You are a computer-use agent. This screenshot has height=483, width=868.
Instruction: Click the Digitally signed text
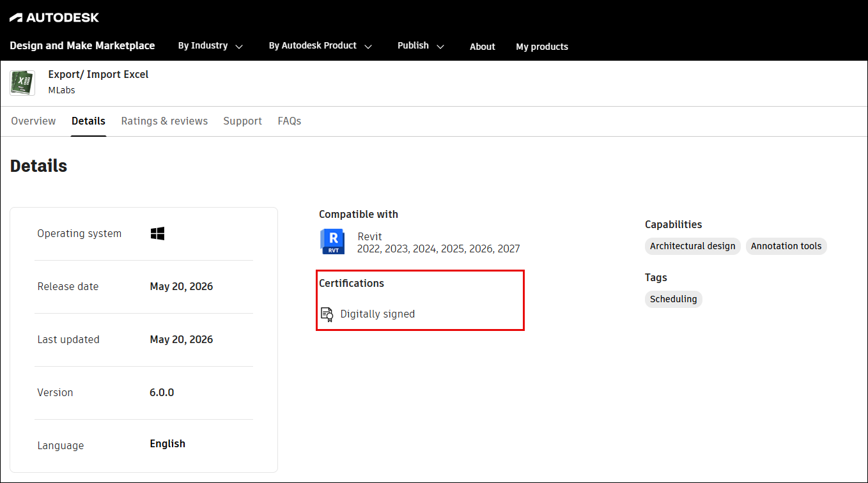(x=378, y=314)
